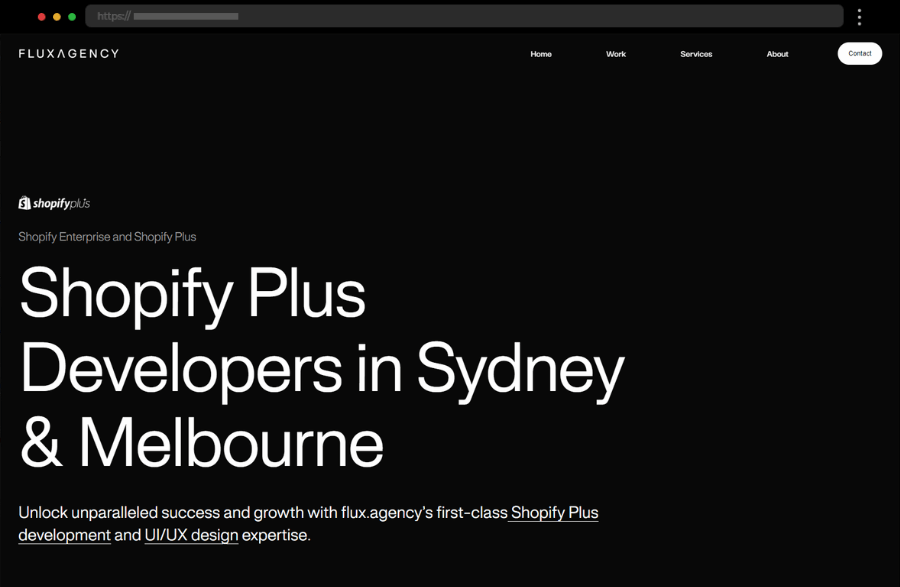Follow the Shopify Plus development link

(554, 512)
